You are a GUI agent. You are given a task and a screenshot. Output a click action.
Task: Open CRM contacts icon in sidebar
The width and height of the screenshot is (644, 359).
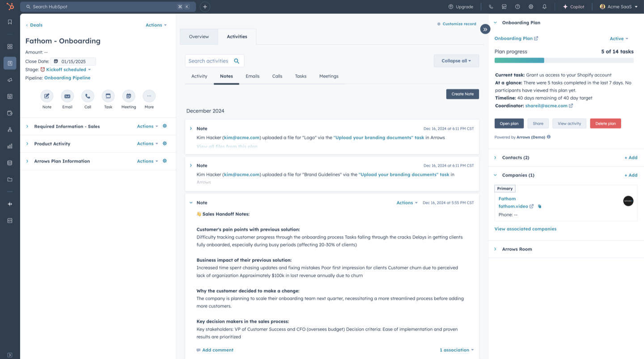10,63
